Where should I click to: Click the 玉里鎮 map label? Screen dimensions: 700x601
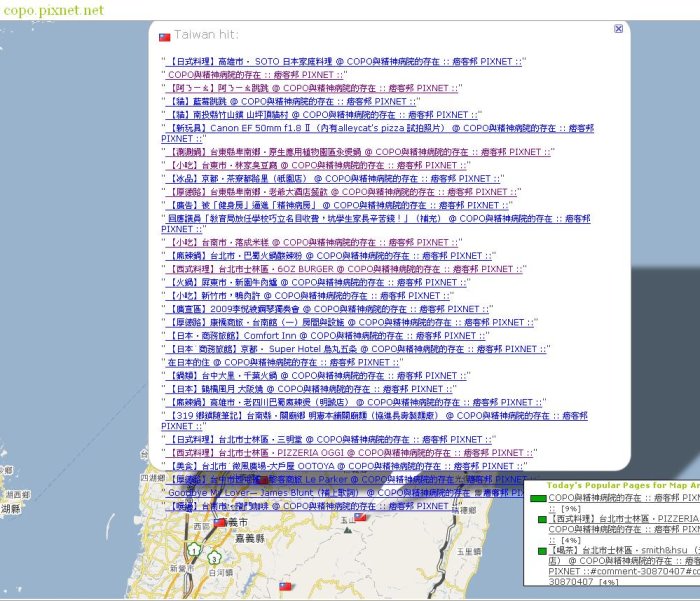469,551
